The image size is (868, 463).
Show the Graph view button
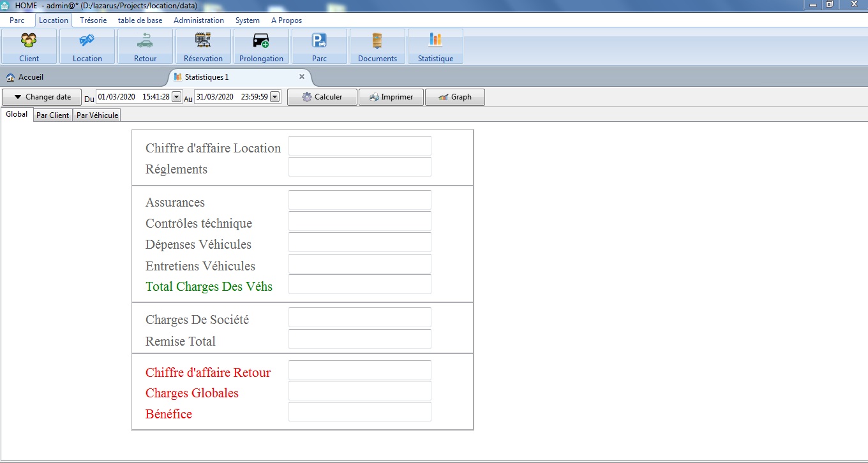tap(454, 98)
